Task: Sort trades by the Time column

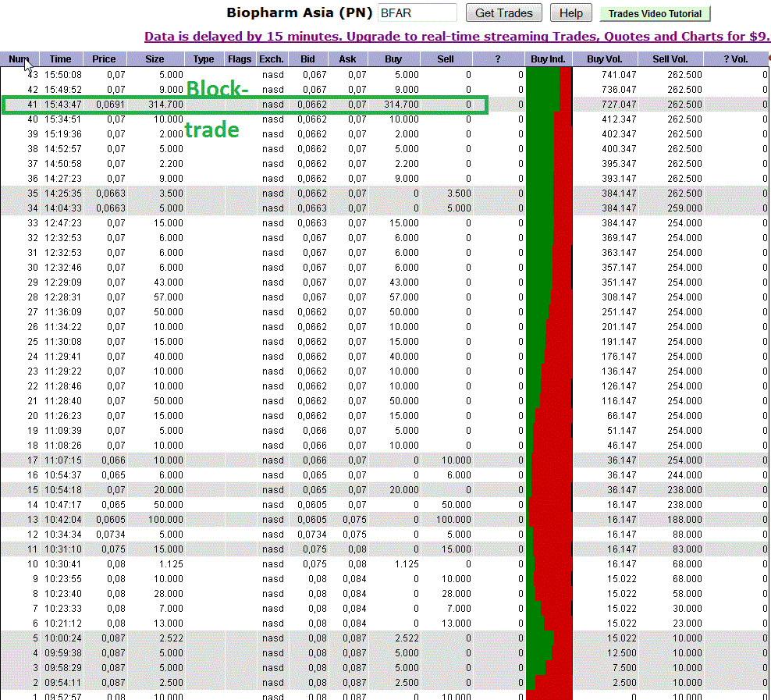Action: point(60,59)
